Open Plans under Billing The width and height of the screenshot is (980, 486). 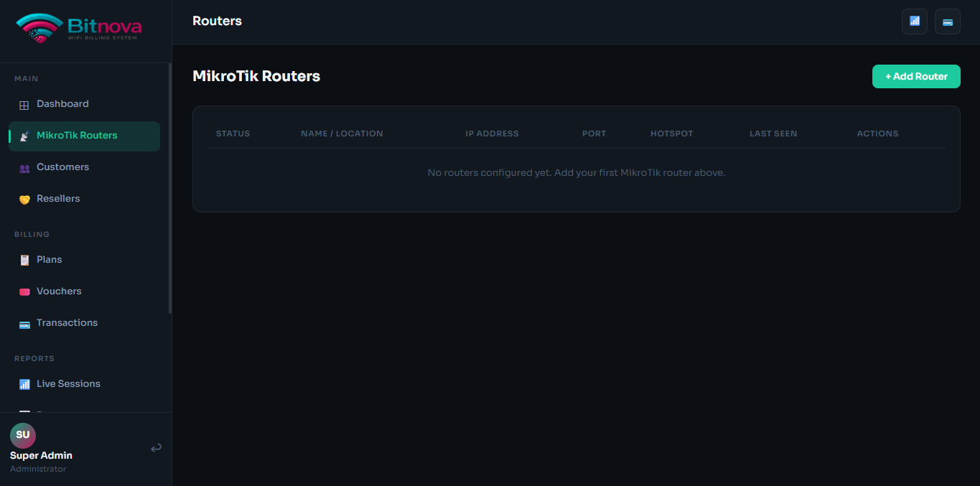point(84,260)
